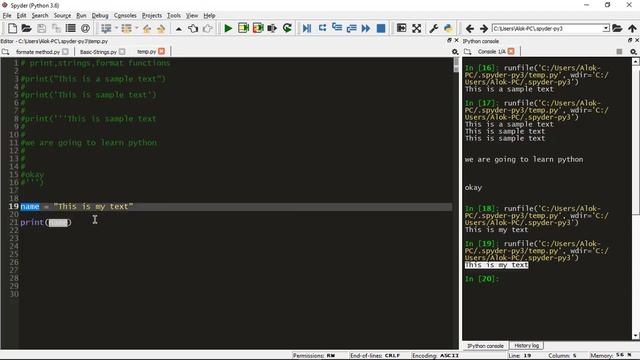This screenshot has height=360, width=640.
Task: Close the Basic-Strings.py tab
Action: click(122, 52)
